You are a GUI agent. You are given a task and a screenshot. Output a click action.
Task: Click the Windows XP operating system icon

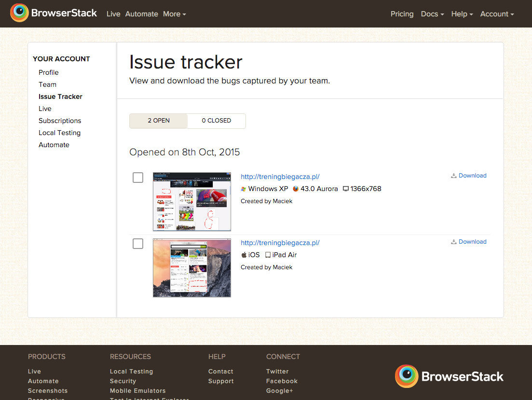click(243, 189)
